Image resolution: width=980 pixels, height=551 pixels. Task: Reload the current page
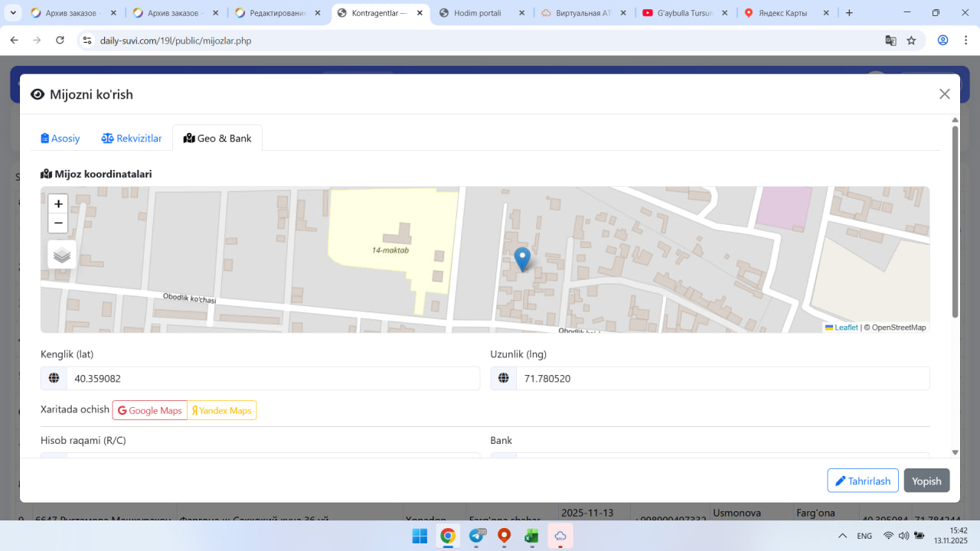60,41
